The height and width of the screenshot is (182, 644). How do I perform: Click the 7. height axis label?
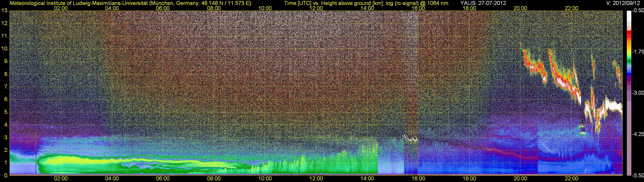tap(6, 87)
